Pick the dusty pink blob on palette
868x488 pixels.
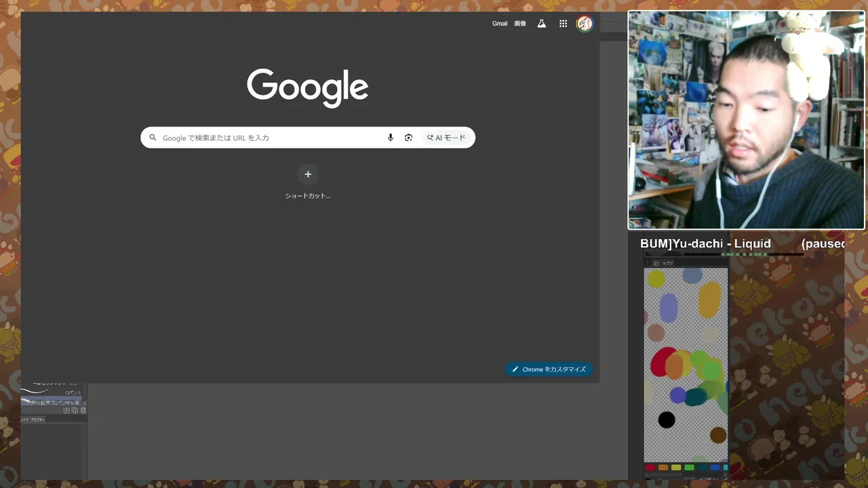(x=656, y=333)
